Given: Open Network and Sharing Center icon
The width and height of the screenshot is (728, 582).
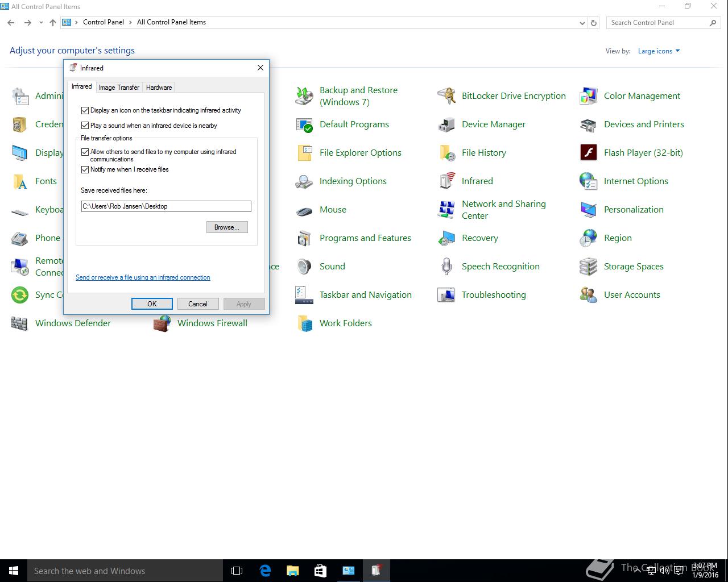Looking at the screenshot, I should pos(446,210).
